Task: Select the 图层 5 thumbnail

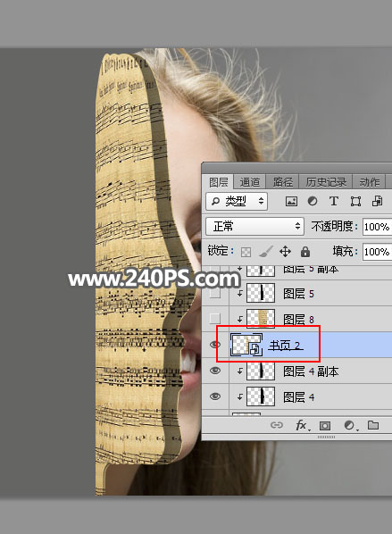Action: click(x=261, y=293)
